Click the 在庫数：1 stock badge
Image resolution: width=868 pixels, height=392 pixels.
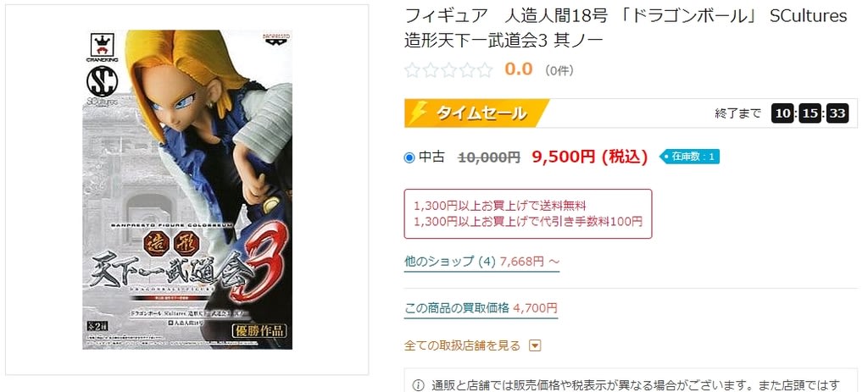click(690, 157)
